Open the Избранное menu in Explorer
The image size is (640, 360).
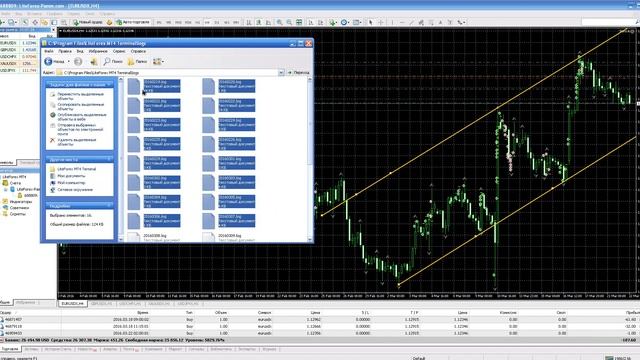[x=98, y=51]
